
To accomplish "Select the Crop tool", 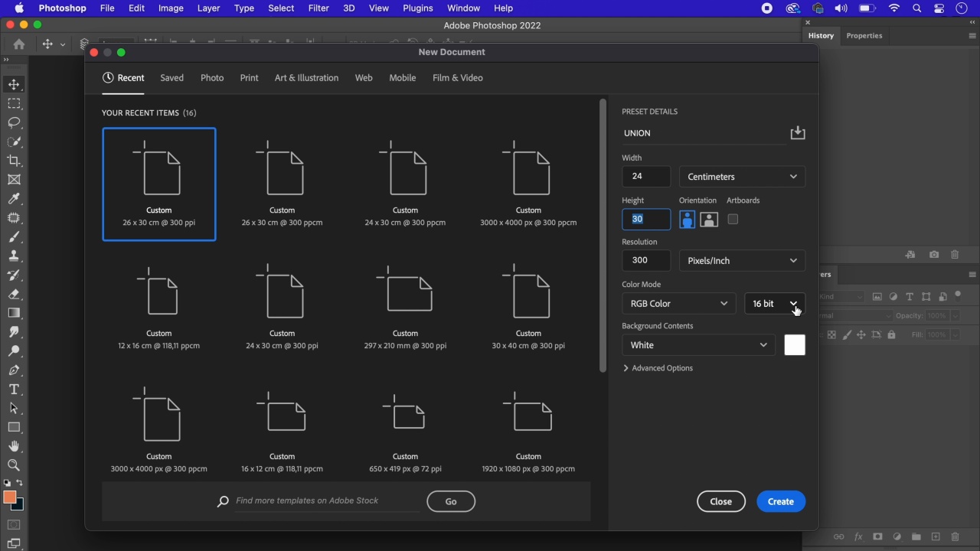I will pos(14,161).
